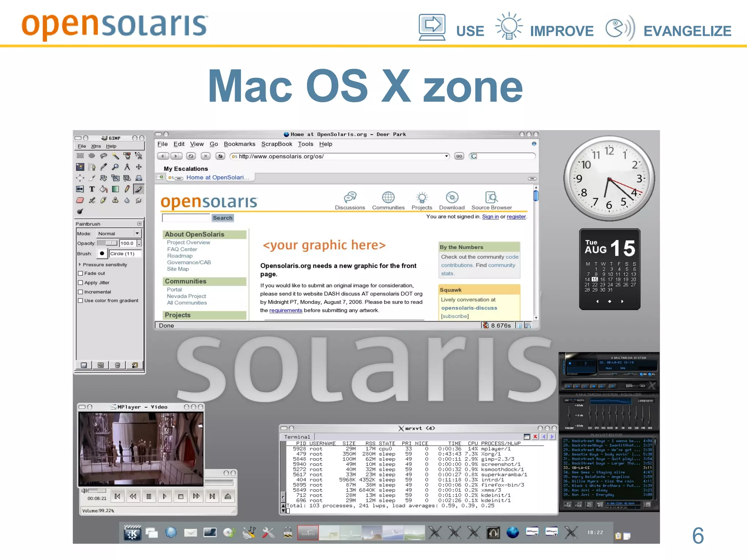Click the OpenSolaris Search button

tap(222, 218)
